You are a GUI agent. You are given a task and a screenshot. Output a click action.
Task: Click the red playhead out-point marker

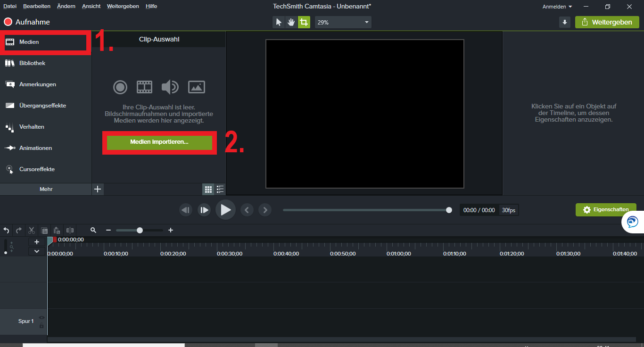tap(54, 240)
